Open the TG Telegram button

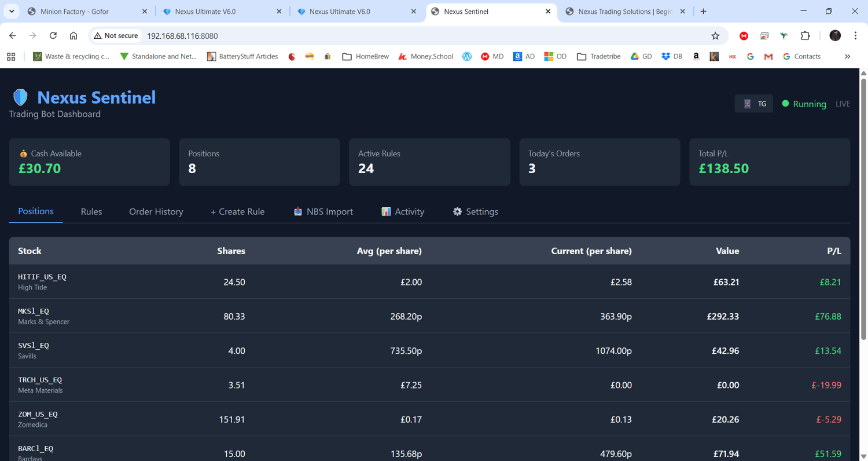tap(753, 104)
